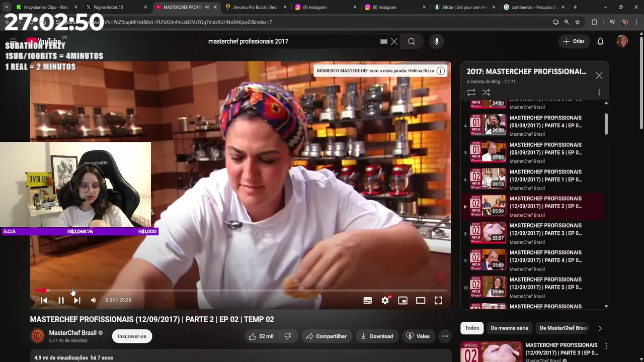
Task: Click the Criar create button
Action: click(x=574, y=42)
